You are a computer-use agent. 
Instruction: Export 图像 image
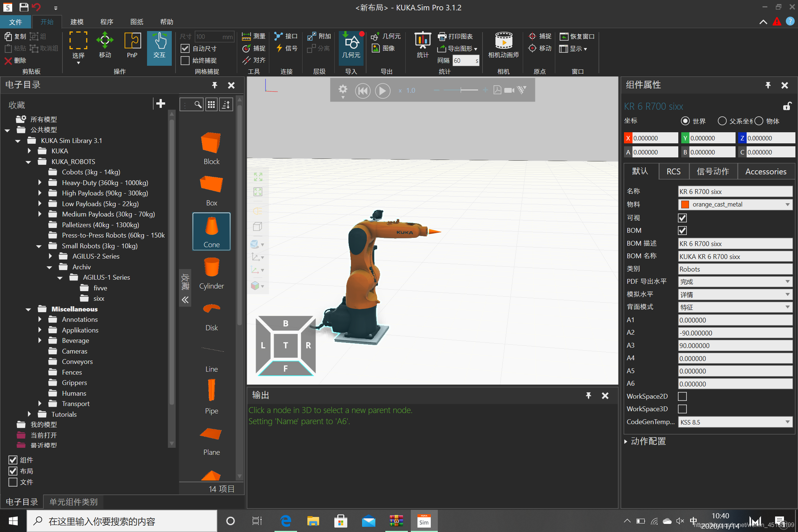(383, 48)
